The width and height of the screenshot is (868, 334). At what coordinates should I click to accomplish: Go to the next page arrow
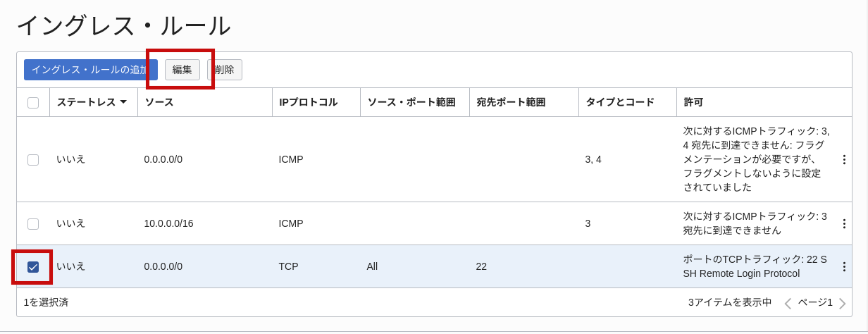[x=842, y=303]
